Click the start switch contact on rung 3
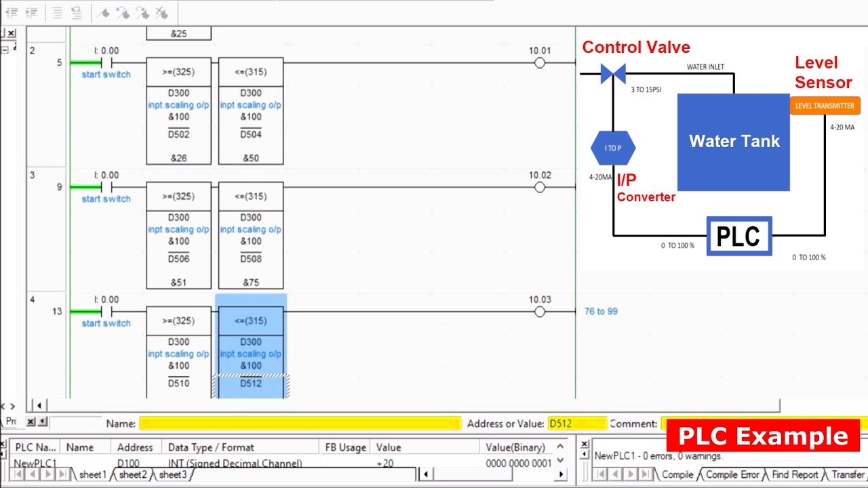 [x=106, y=187]
